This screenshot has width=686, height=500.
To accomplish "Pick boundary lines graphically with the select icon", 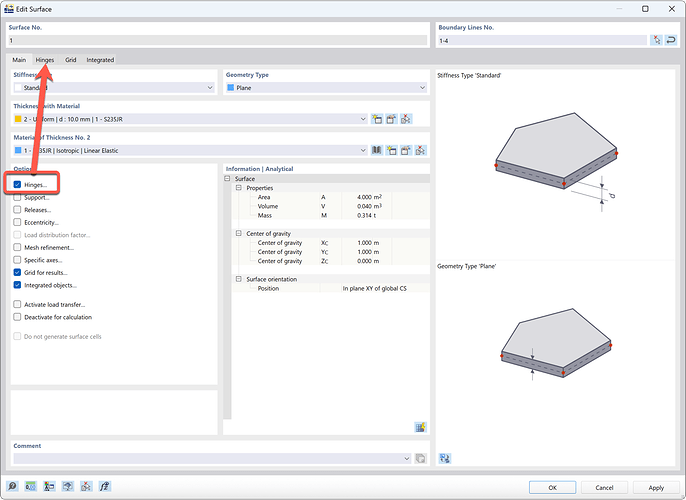I will coord(656,40).
